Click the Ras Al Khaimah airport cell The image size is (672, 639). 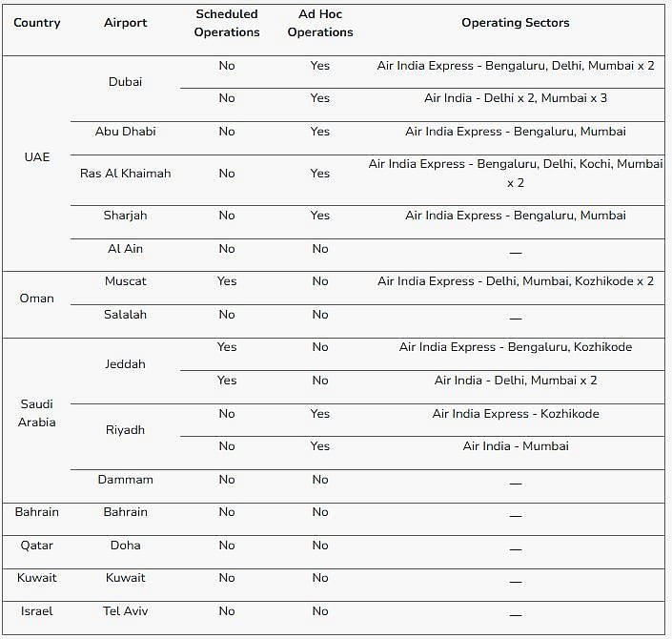click(x=125, y=174)
